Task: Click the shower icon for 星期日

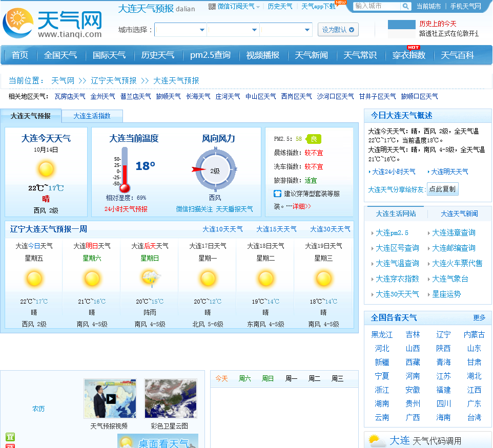Action: (x=150, y=279)
